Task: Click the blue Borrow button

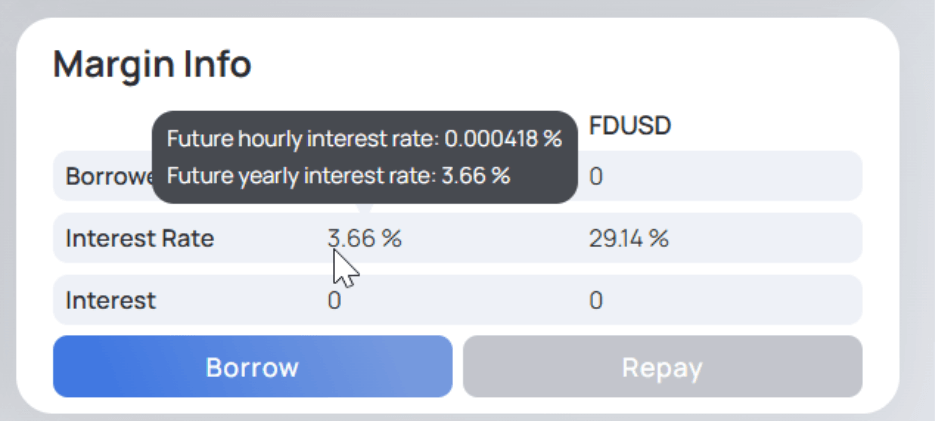Action: point(252,367)
